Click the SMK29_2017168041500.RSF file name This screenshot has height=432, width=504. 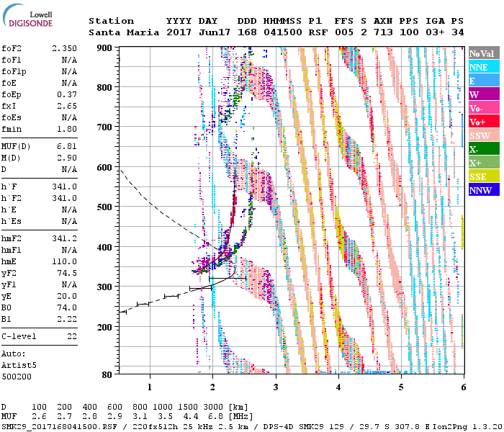click(59, 427)
